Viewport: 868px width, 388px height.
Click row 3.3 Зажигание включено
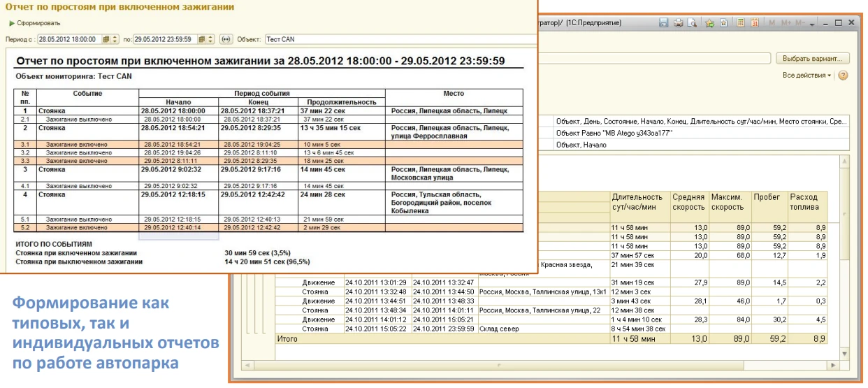pos(269,161)
